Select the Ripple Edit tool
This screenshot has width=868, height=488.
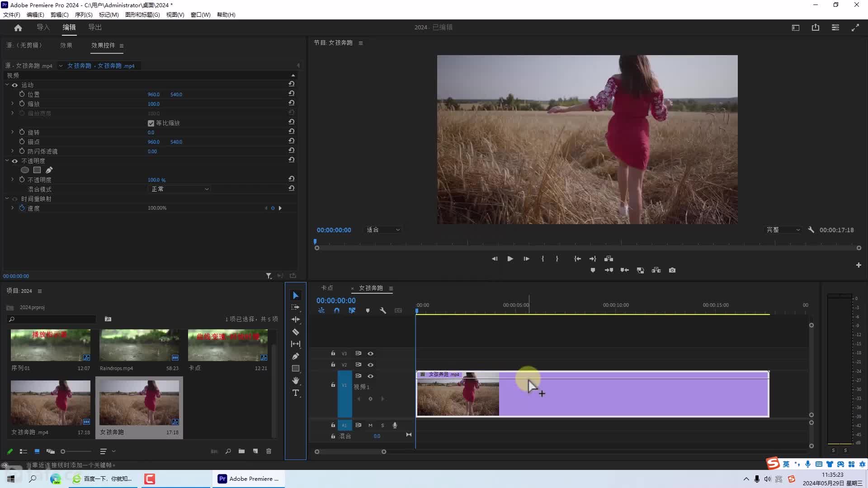click(296, 319)
